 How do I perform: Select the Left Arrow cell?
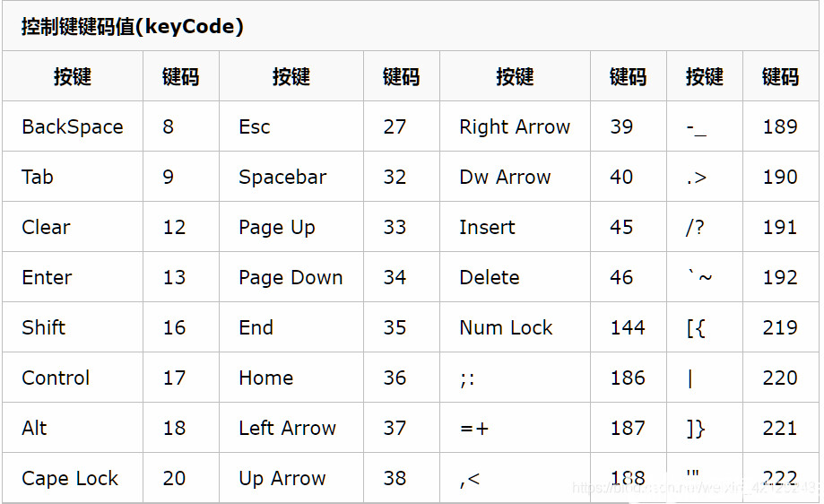(x=291, y=428)
